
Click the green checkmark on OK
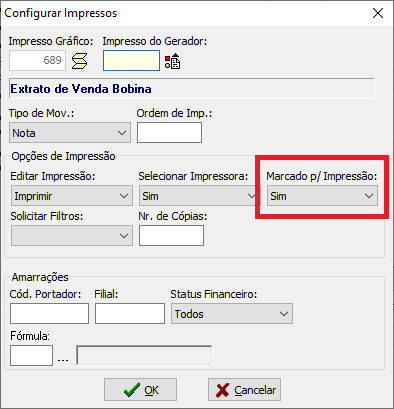click(x=132, y=390)
